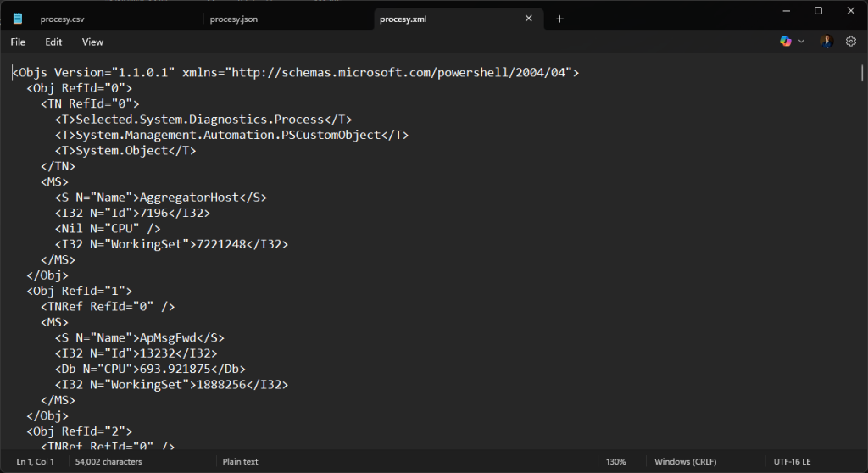
Task: Open Notepad settings gear
Action: pos(851,42)
